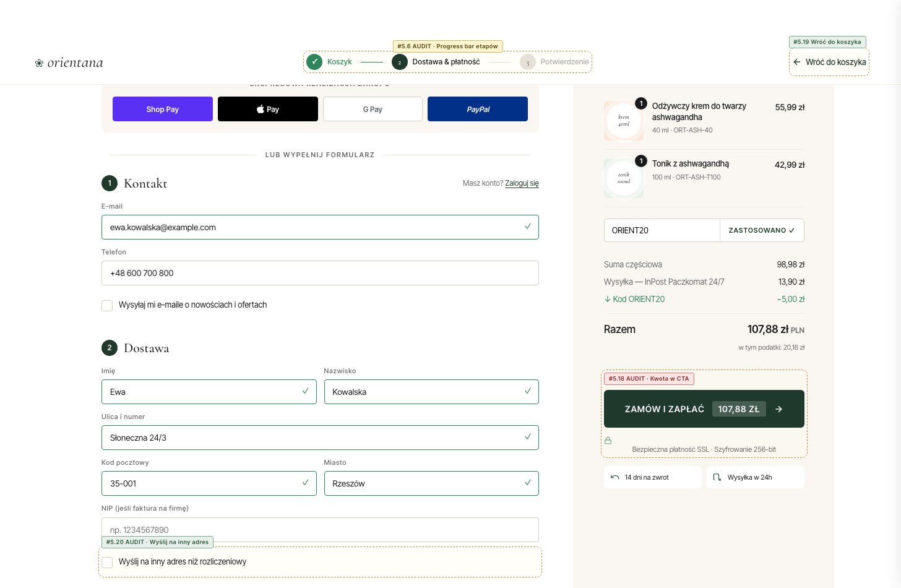Screen dimensions: 901x588
Task: Click the checkmark inside the e-mail field
Action: click(x=528, y=227)
